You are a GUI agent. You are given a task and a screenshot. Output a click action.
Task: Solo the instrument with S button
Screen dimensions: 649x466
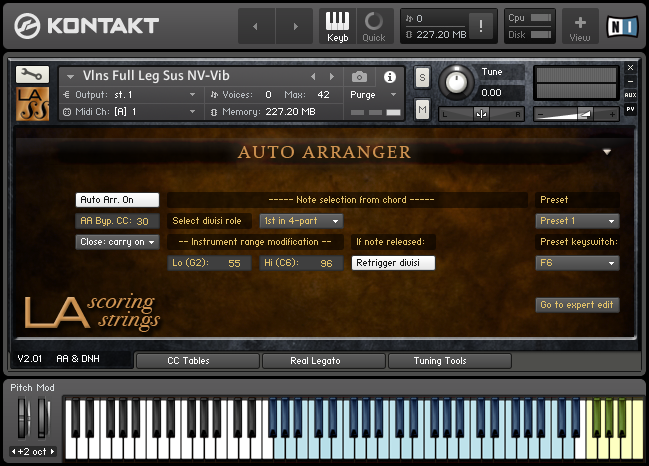coord(422,77)
